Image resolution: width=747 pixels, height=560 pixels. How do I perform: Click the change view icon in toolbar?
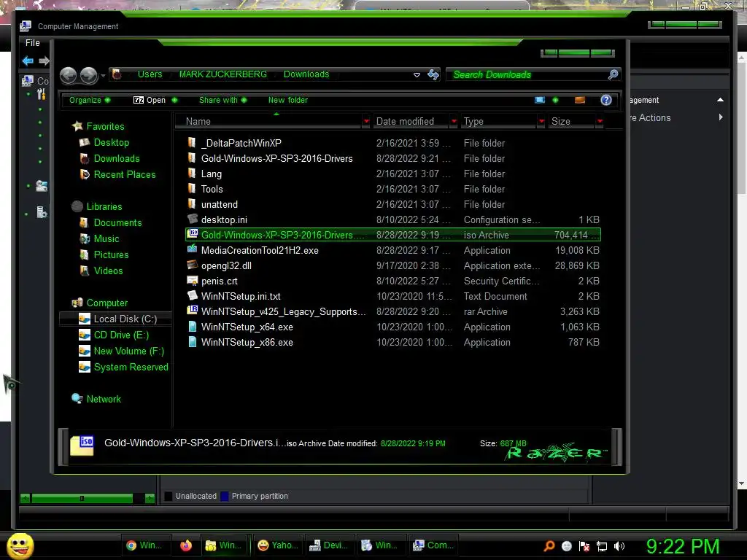tap(540, 100)
